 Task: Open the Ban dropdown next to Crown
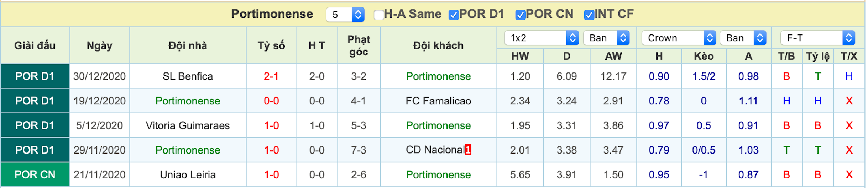743,38
